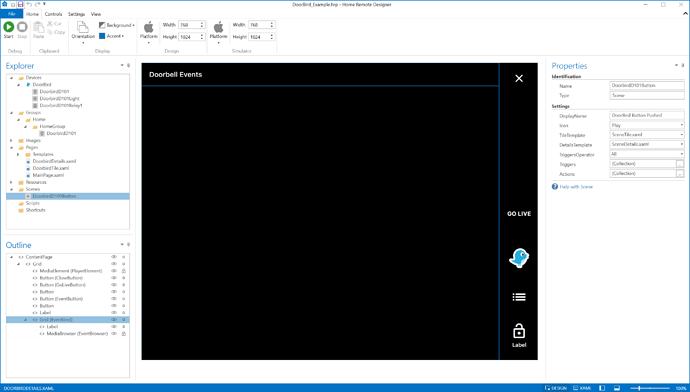690x392 pixels.
Task: Click the Save icon in title bar
Action: tap(20, 4)
